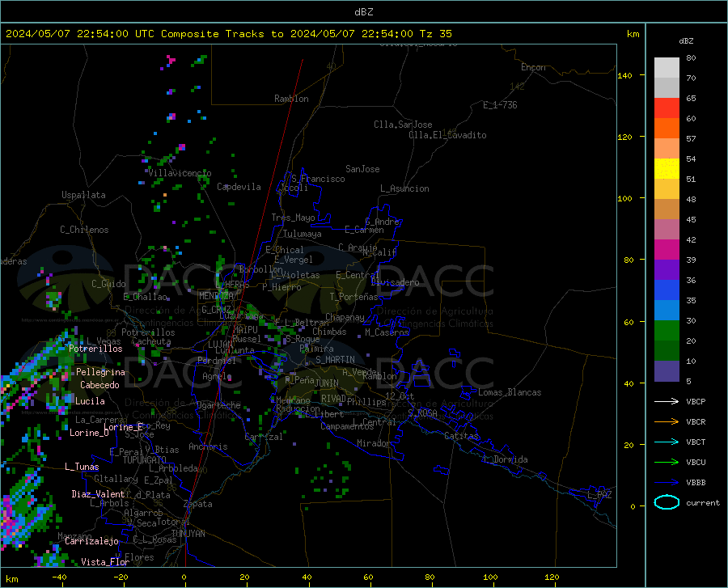Screen dimensions: 728x588
Task: Pick the blue 36 dBZ color swatch
Action: [x=667, y=290]
